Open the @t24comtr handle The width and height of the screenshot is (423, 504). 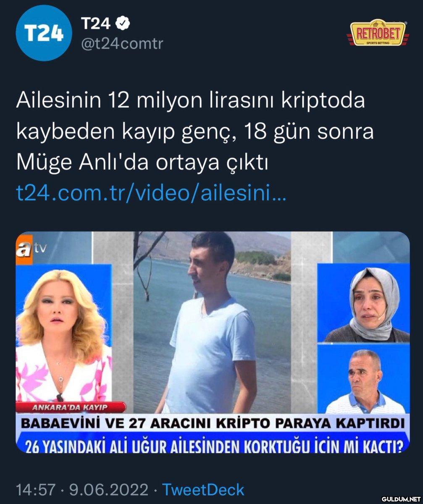tap(121, 44)
